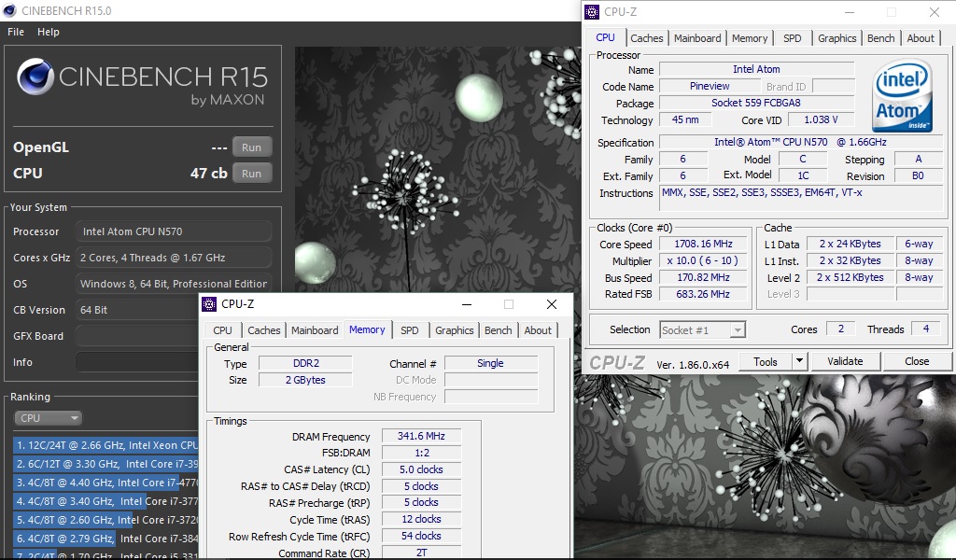The height and width of the screenshot is (560, 956).
Task: Click the 47 cb CPU score
Action: (208, 174)
